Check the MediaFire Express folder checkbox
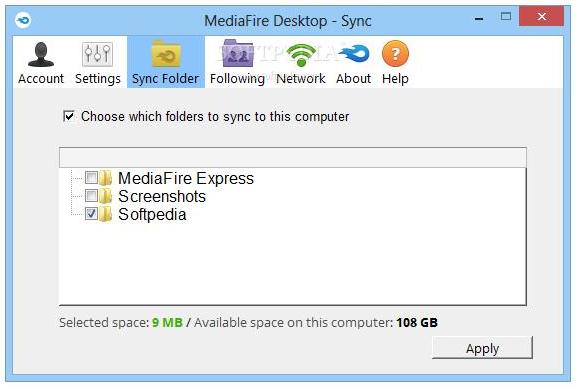 pyautogui.click(x=91, y=177)
